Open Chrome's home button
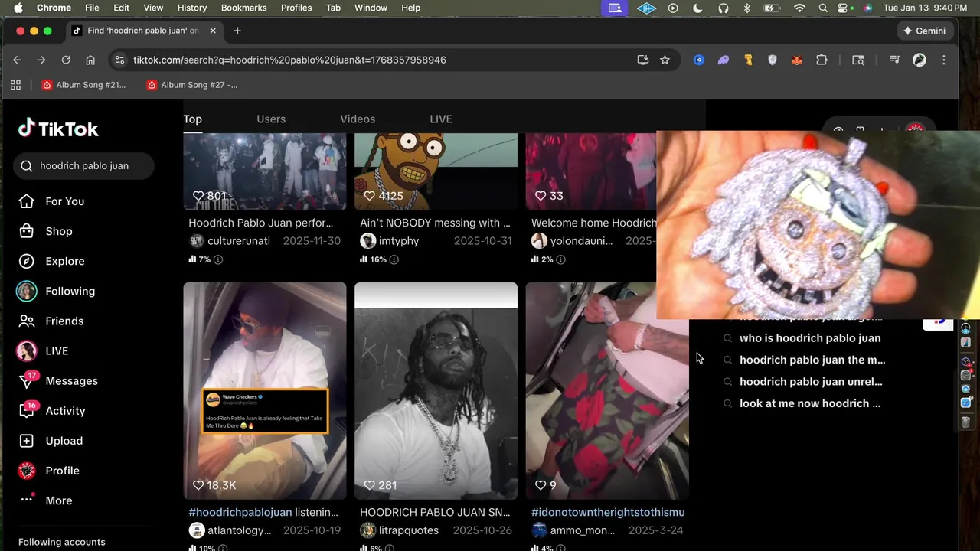The image size is (980, 551). [90, 60]
